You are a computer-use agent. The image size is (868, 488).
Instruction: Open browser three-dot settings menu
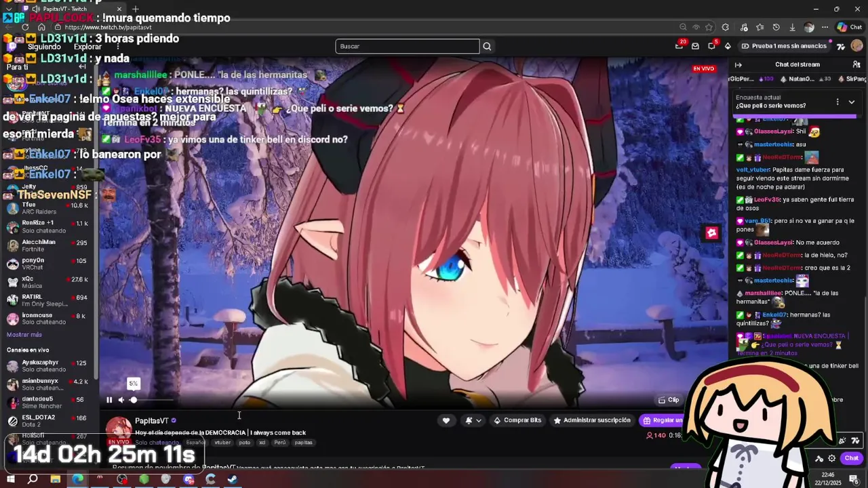(825, 27)
